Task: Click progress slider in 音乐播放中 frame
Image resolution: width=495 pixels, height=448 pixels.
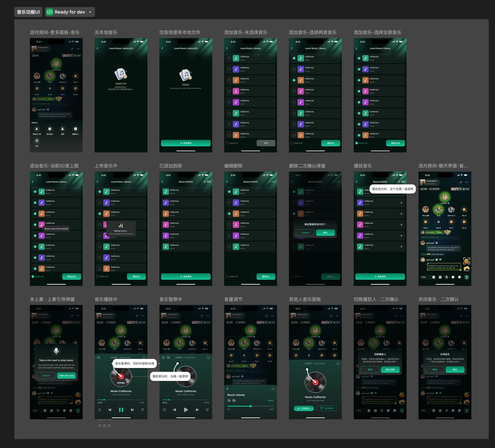Action: pos(121,400)
